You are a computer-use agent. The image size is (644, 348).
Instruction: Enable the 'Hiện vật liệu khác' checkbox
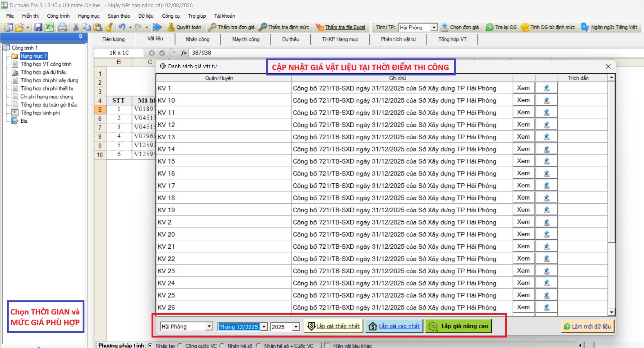(327, 345)
